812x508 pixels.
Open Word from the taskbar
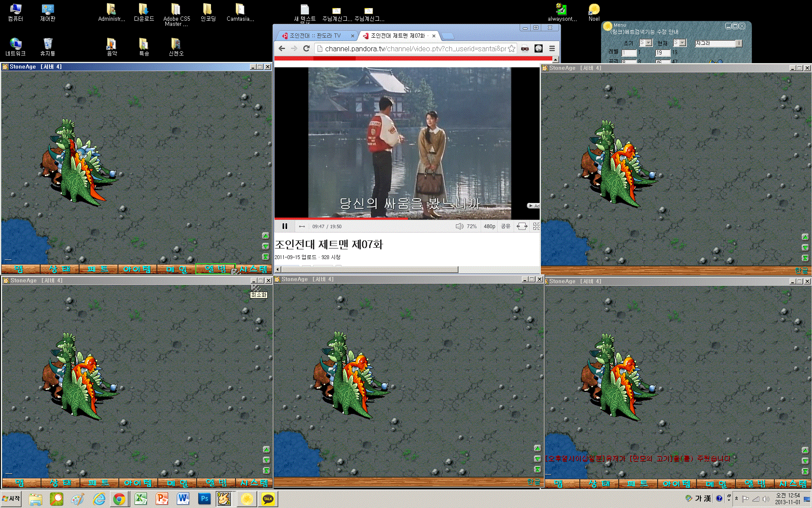point(183,499)
